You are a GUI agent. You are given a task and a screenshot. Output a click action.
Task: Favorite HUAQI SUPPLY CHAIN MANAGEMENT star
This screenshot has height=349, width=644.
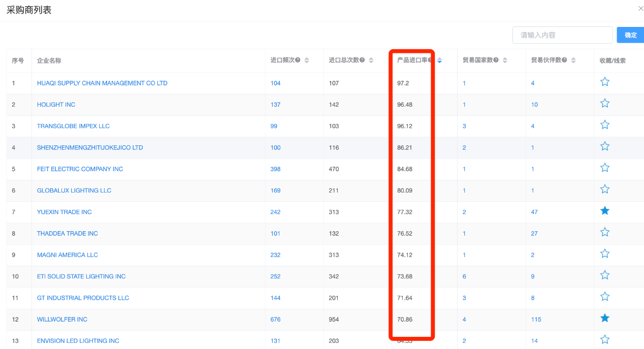tap(604, 82)
